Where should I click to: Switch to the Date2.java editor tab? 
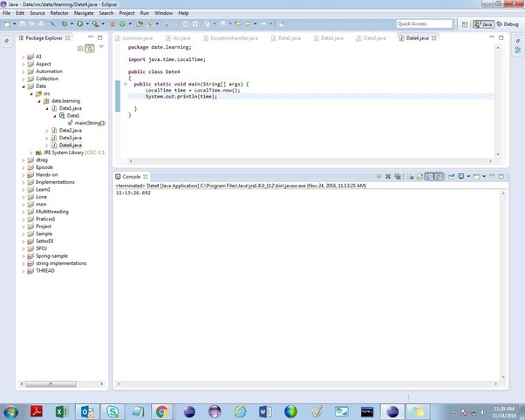(x=329, y=38)
